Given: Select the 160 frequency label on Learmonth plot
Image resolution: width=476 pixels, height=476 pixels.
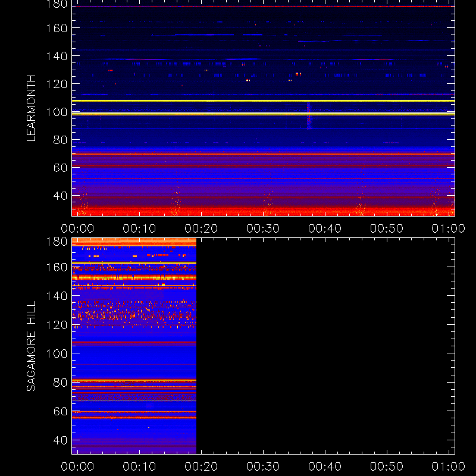Looking at the screenshot, I should click(57, 28).
